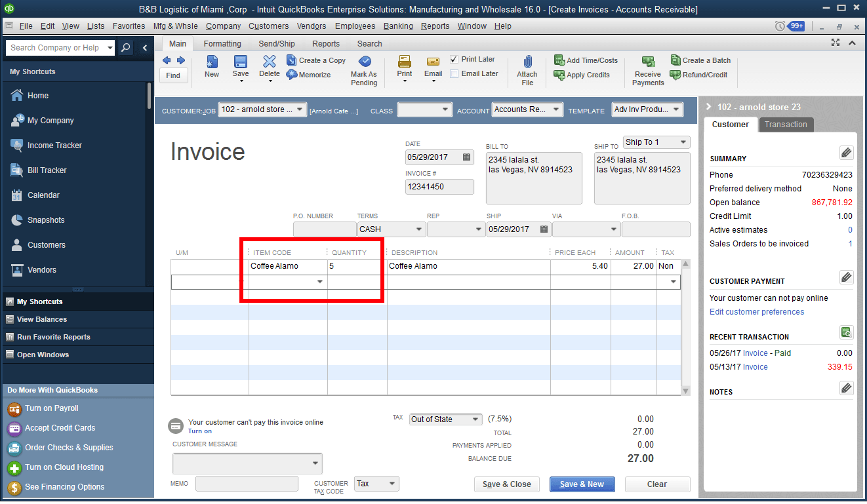
Task: Click the search magnifier icon
Action: point(126,48)
